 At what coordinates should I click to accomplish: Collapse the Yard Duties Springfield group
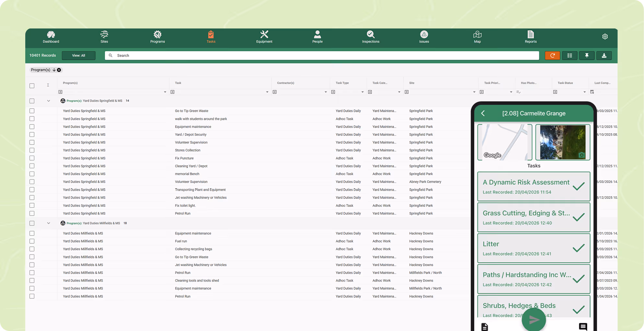pos(49,101)
